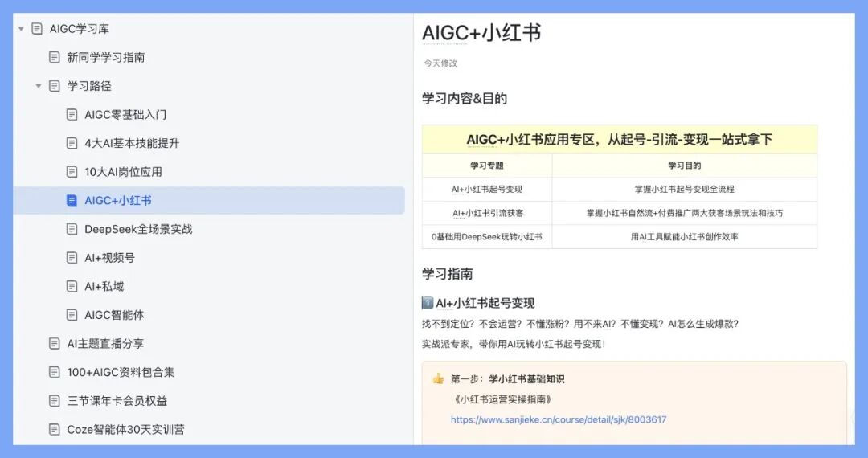The width and height of the screenshot is (868, 458).
Task: Click 《小红书运营实操指南》 title
Action: [502, 399]
